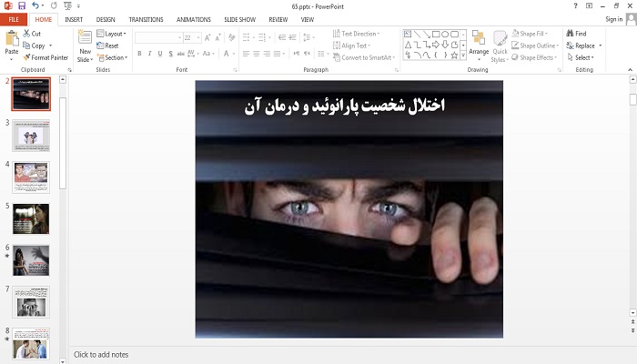The height and width of the screenshot is (364, 637).
Task: Justify text in Paragraph group
Action: pos(277,54)
